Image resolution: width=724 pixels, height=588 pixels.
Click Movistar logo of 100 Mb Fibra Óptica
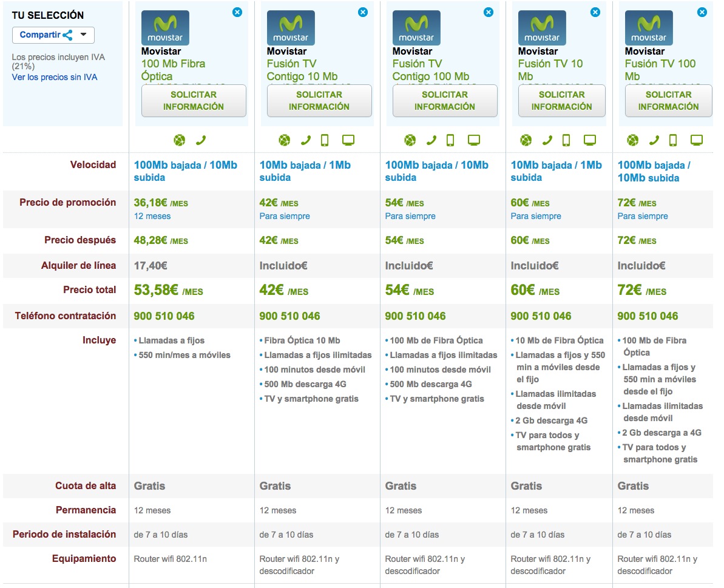pos(165,28)
